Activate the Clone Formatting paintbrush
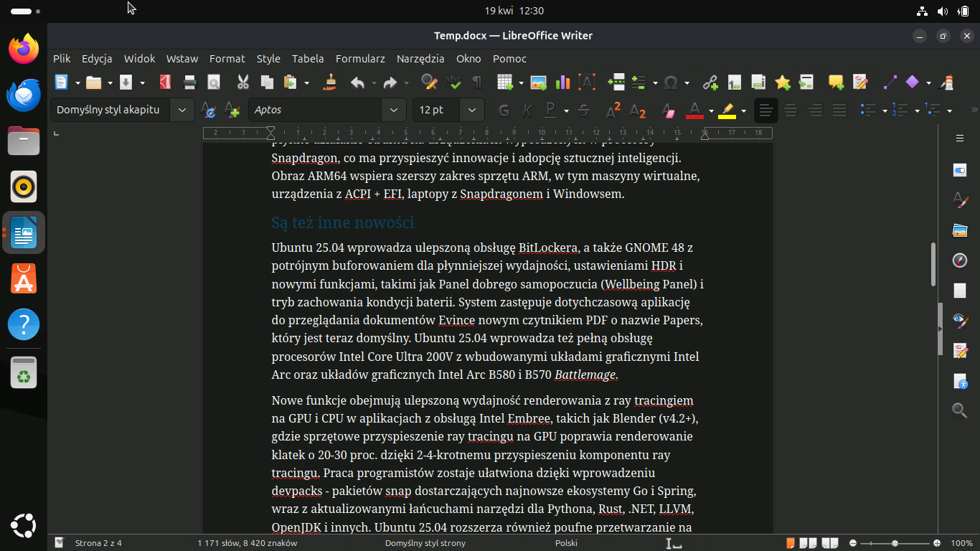This screenshot has width=980, height=551. 330,83
